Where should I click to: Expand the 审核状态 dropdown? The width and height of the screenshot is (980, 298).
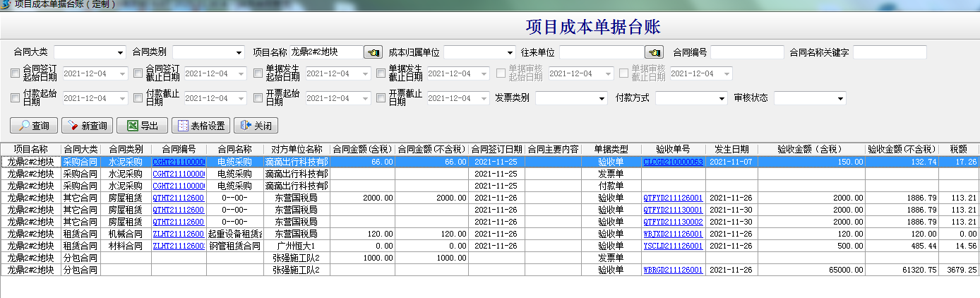[x=839, y=99]
